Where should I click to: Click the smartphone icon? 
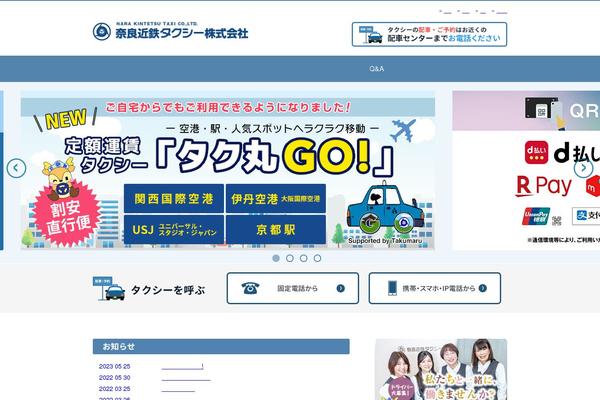(392, 288)
